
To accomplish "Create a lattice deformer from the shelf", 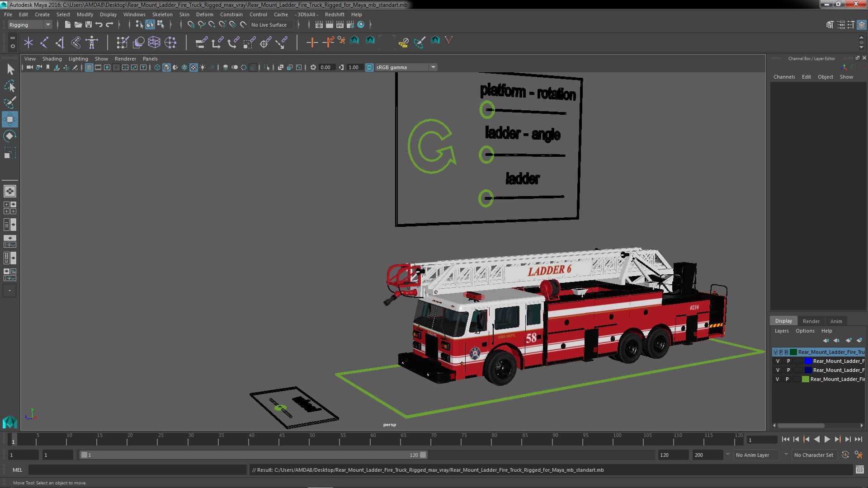I will click(x=154, y=42).
